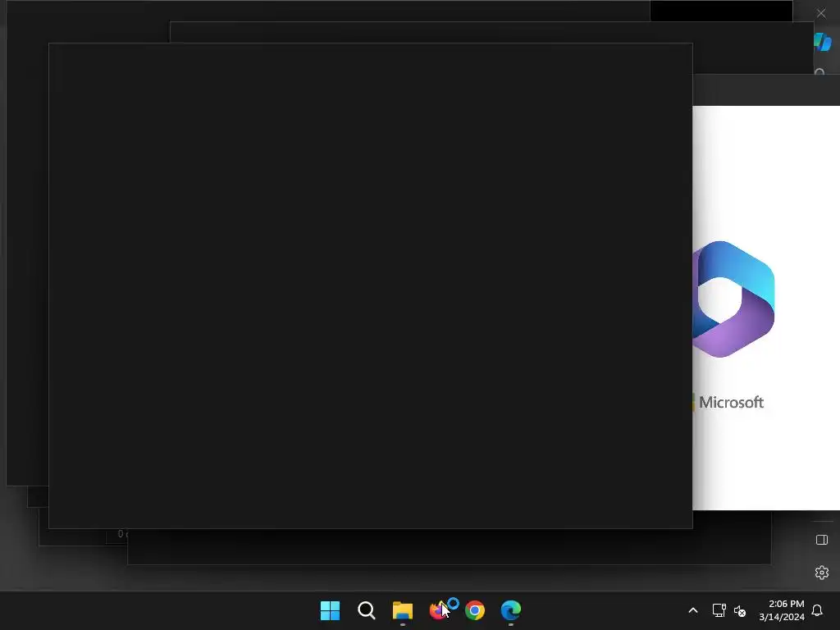Open the clock showing 2:06 PM
840x630 pixels.
(x=782, y=610)
